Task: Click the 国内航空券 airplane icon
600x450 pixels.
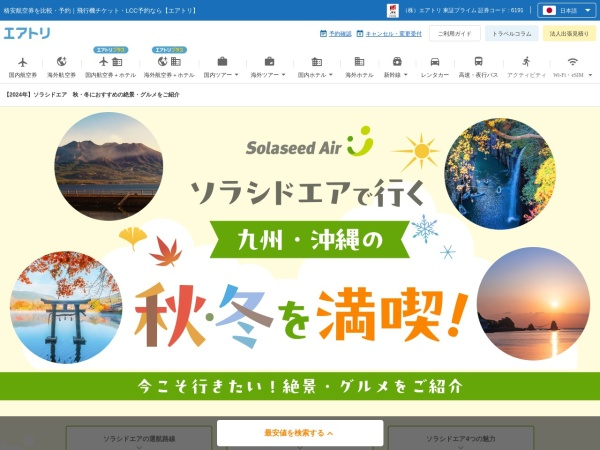Action: pos(23,62)
